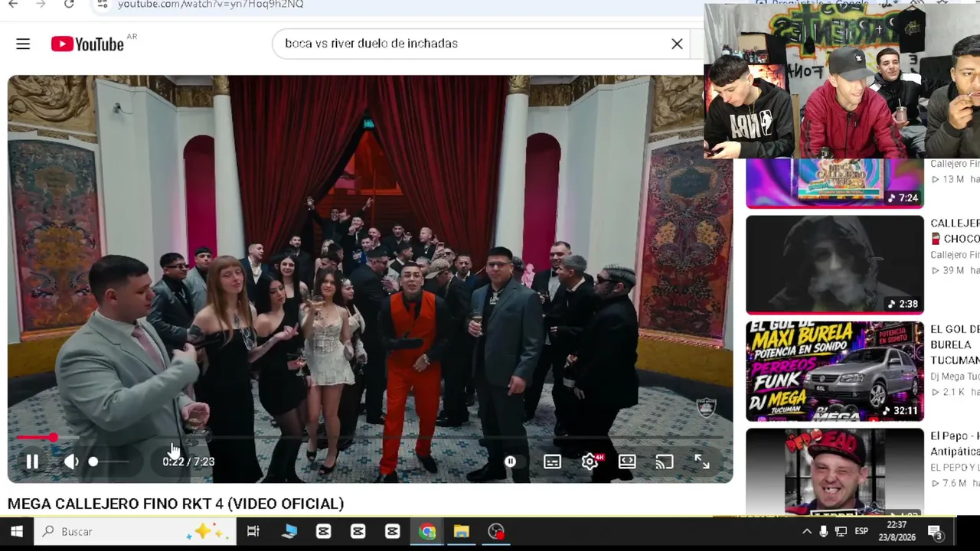Open the OBS Studio taskbar icon
This screenshot has height=551, width=980.
pyautogui.click(x=496, y=531)
